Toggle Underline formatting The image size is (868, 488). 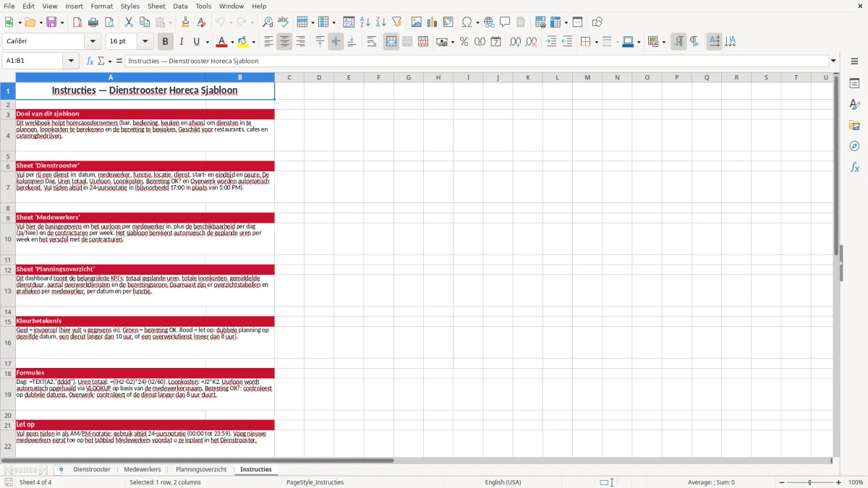click(196, 42)
